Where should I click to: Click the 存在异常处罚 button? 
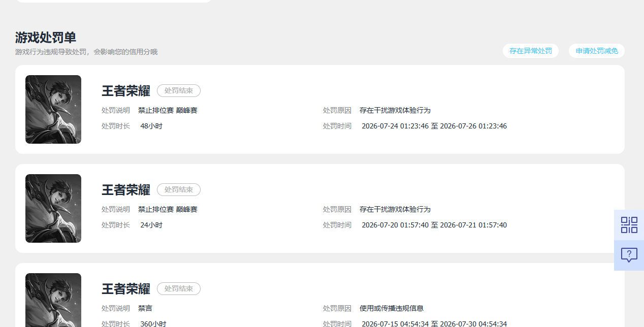tap(531, 51)
